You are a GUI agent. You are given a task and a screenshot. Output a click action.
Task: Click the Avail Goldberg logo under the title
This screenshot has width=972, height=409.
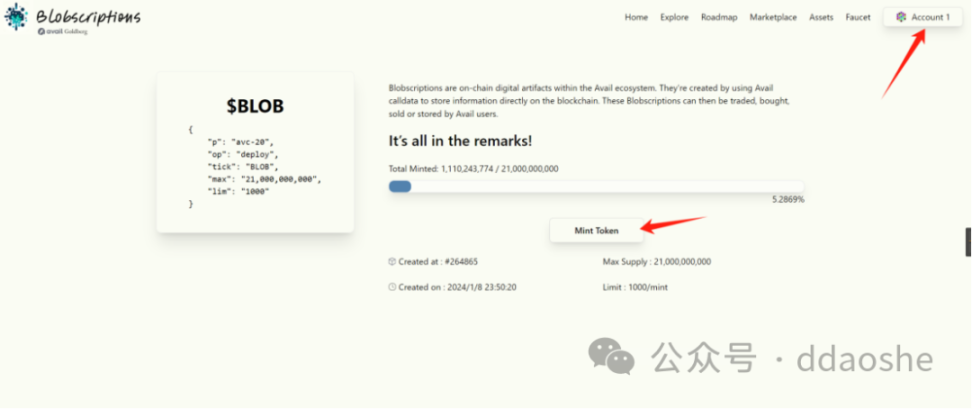pyautogui.click(x=62, y=32)
